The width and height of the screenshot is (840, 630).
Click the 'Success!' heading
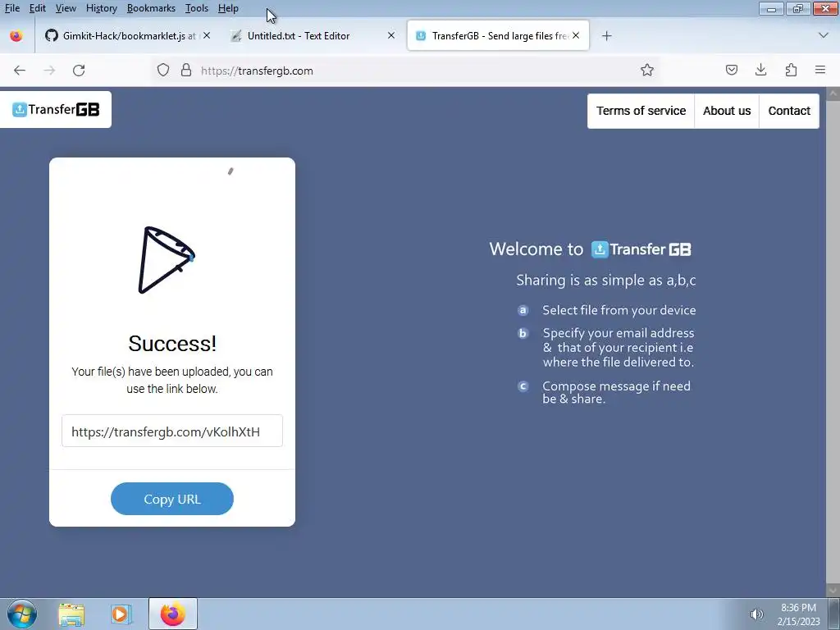(172, 344)
